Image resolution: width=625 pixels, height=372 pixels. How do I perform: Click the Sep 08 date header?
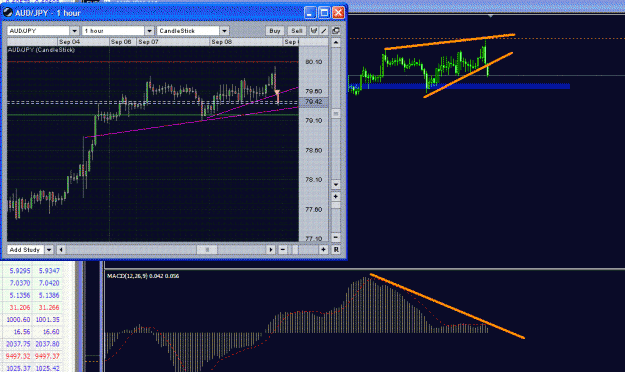pos(222,42)
